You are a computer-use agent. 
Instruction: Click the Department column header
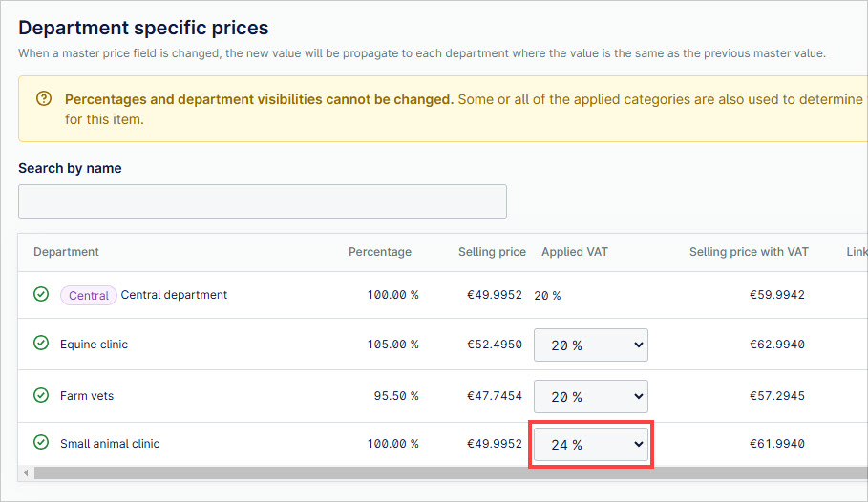tap(66, 252)
